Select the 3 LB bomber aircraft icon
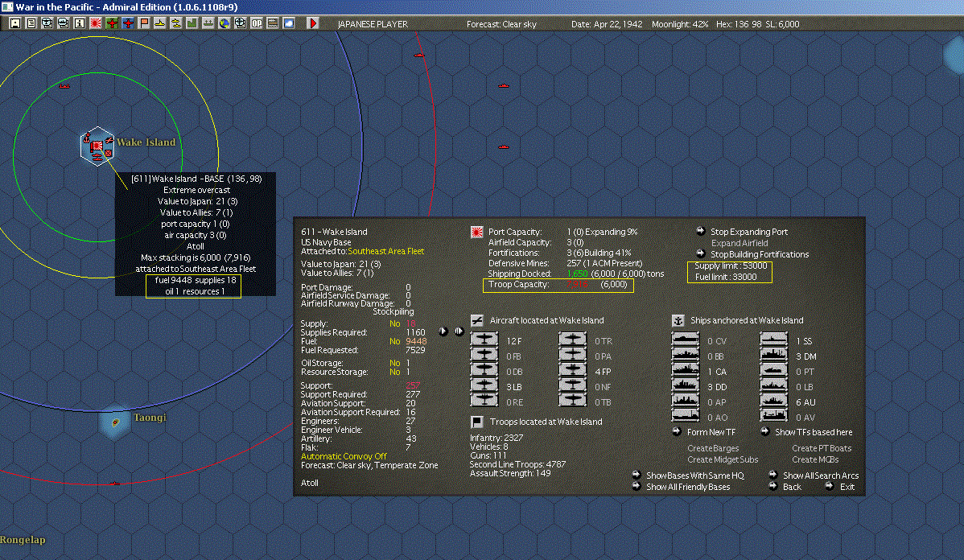 point(484,386)
